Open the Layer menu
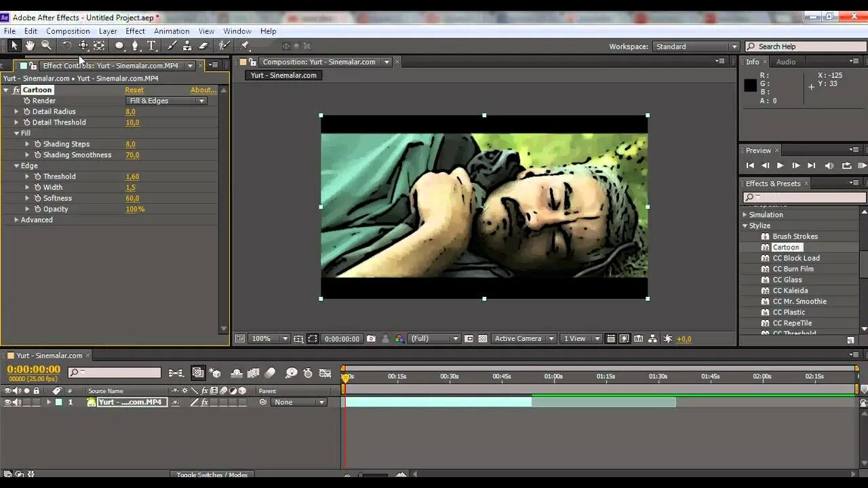 point(108,31)
